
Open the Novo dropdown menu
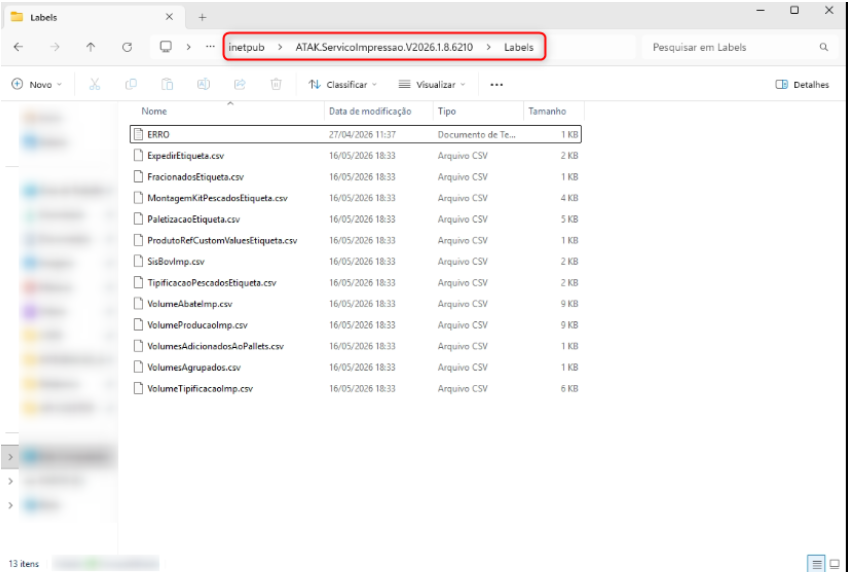[x=36, y=85]
